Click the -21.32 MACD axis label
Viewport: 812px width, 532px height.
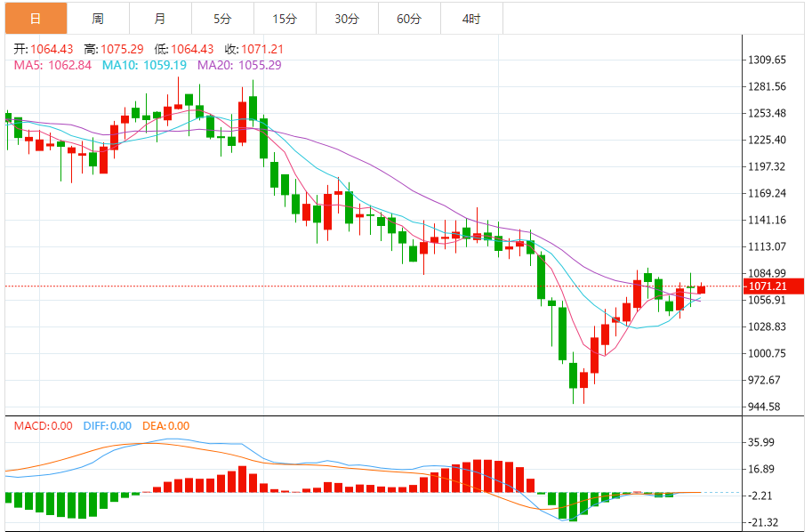[762, 523]
